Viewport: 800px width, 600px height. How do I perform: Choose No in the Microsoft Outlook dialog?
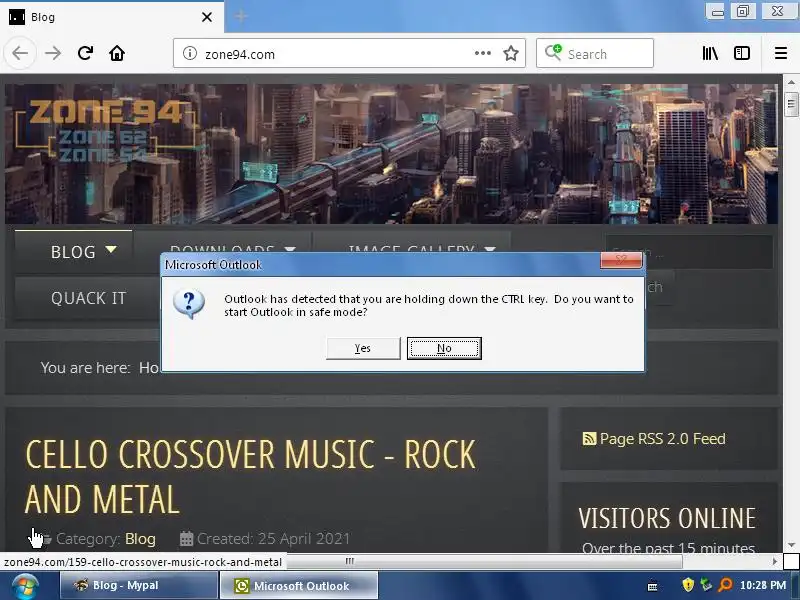(x=444, y=348)
